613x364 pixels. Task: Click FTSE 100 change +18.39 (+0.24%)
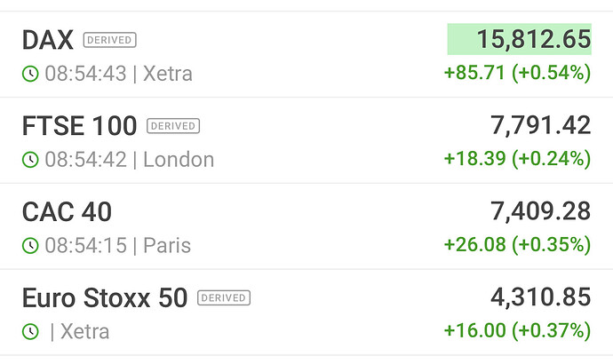pyautogui.click(x=517, y=159)
